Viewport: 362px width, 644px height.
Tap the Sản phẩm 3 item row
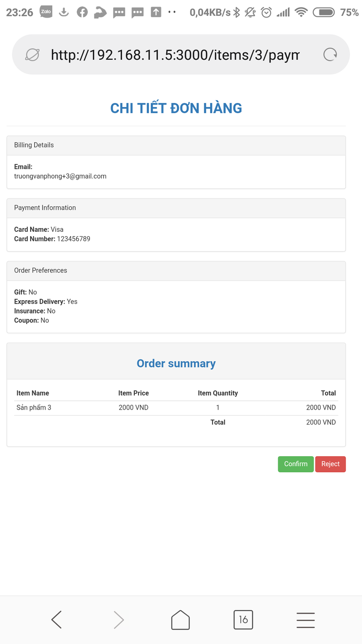point(34,408)
